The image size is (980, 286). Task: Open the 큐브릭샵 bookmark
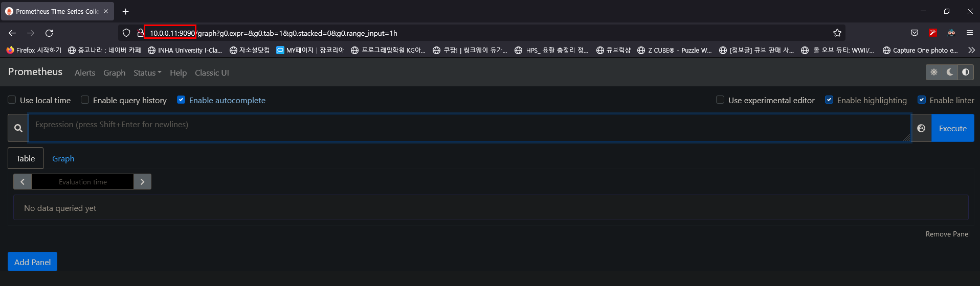point(614,50)
